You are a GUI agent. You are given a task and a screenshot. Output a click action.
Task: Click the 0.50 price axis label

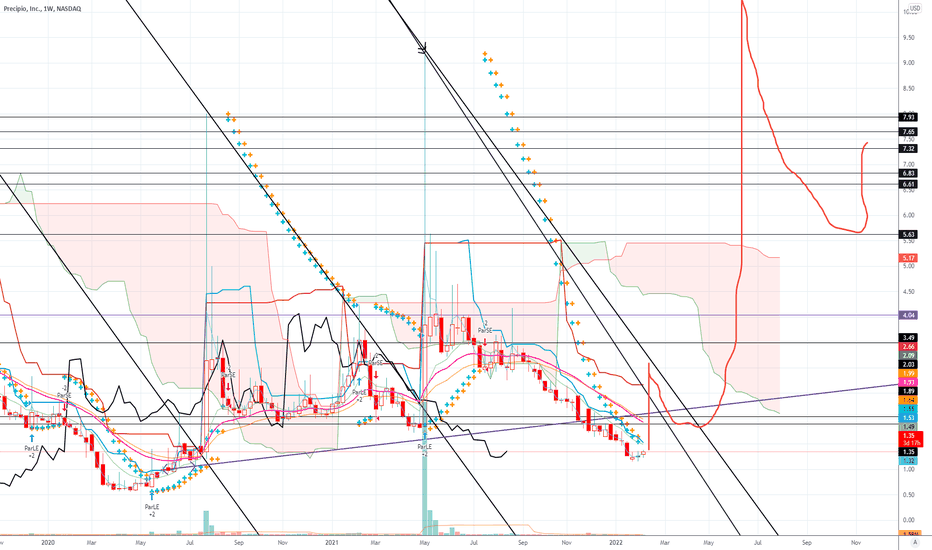tap(909, 495)
